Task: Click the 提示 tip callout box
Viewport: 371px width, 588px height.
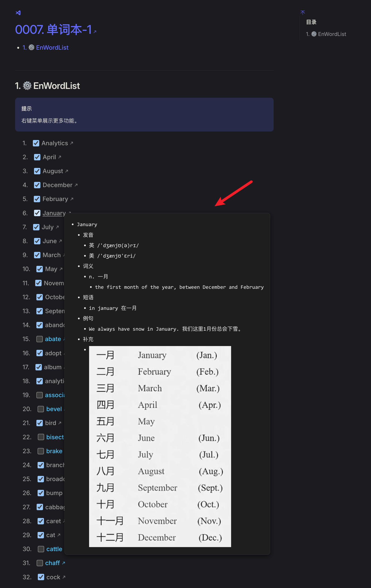Action: click(144, 114)
